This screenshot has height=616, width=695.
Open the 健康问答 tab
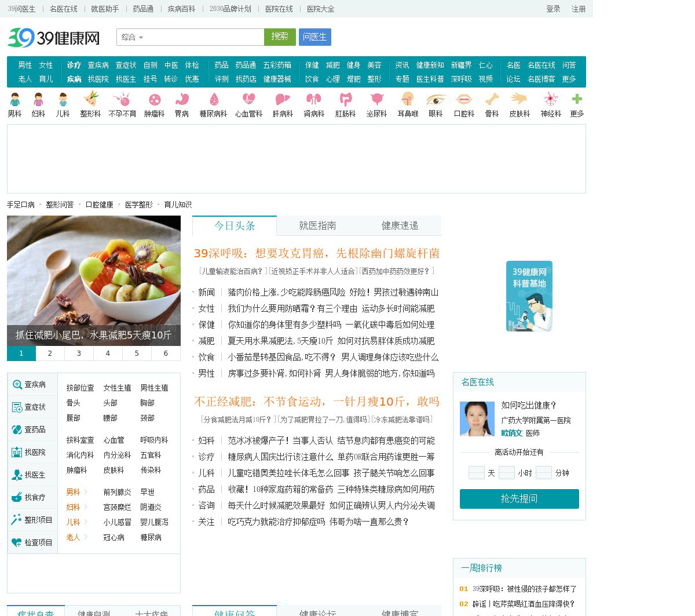[235, 612]
